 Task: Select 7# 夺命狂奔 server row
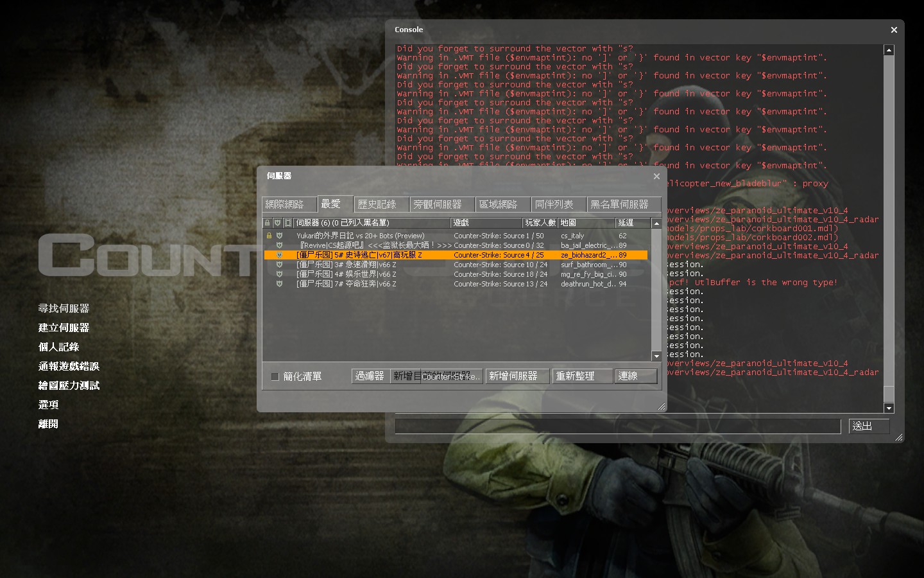tap(456, 284)
